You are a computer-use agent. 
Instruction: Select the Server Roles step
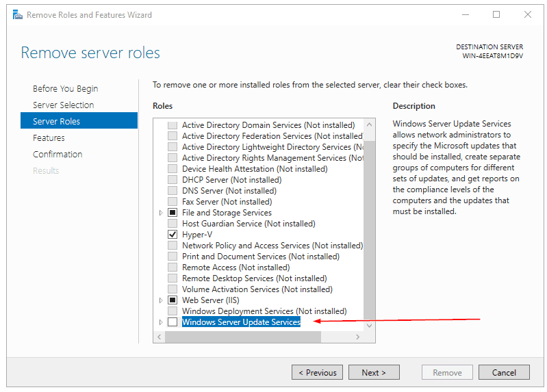tap(79, 121)
